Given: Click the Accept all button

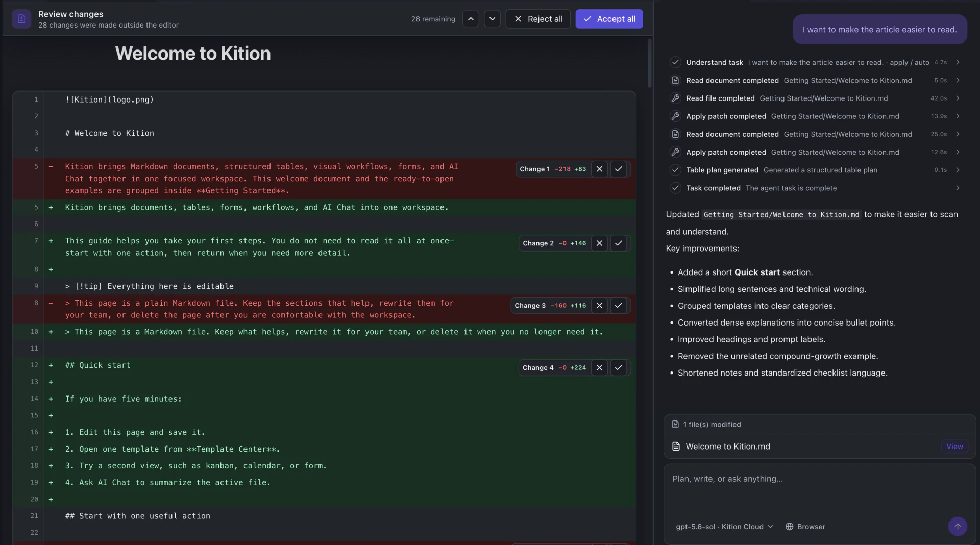Looking at the screenshot, I should tap(609, 19).
